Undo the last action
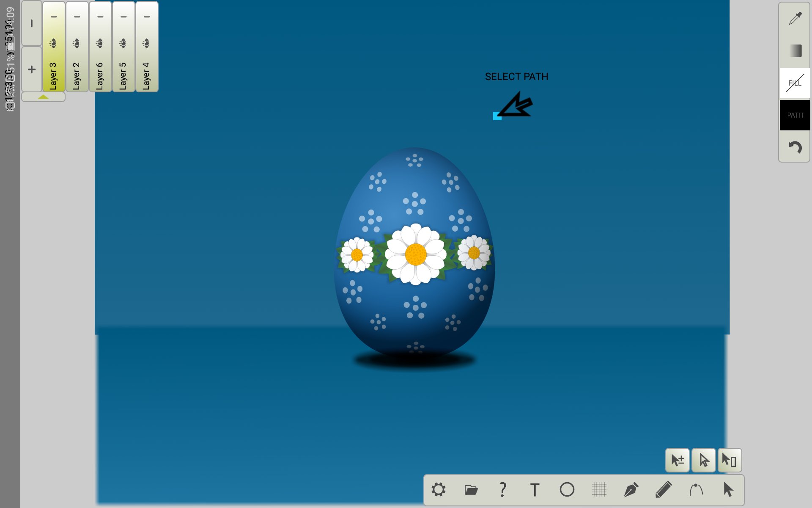This screenshot has width=812, height=508. pos(795,146)
